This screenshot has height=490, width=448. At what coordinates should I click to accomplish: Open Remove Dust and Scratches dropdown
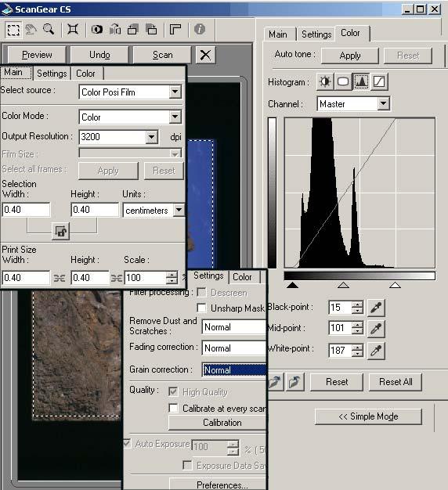pyautogui.click(x=234, y=327)
